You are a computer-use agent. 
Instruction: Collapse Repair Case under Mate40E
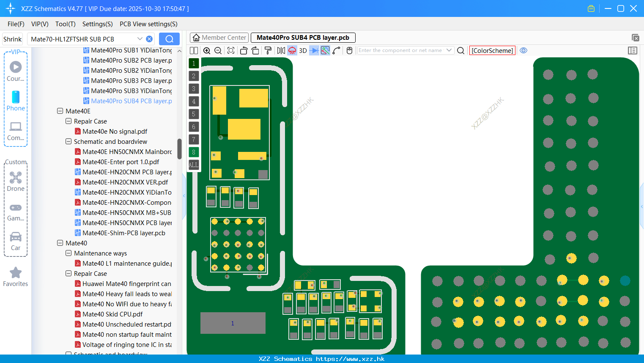click(x=69, y=121)
